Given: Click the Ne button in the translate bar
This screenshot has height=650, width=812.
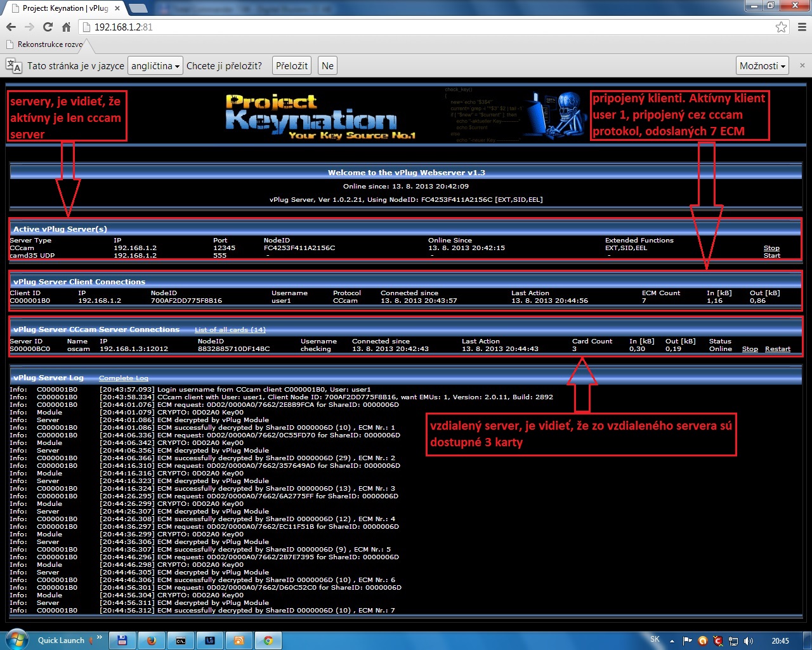Looking at the screenshot, I should pyautogui.click(x=327, y=66).
